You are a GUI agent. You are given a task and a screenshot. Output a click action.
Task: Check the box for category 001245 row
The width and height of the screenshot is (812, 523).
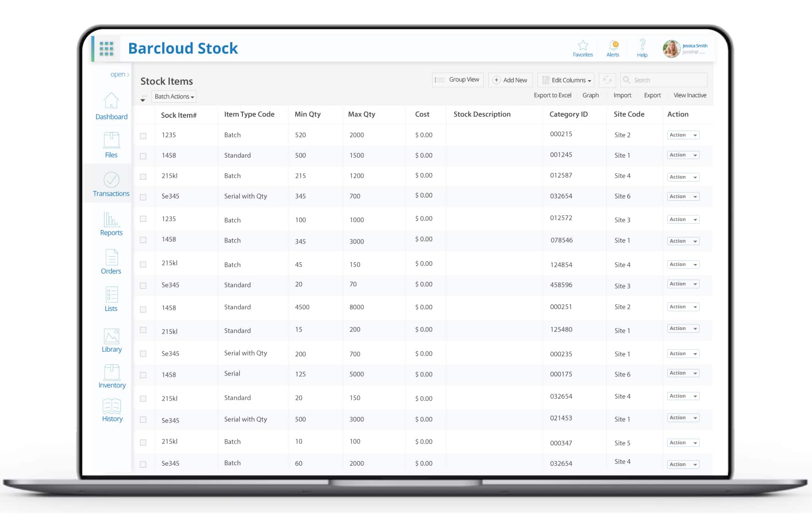[143, 156]
